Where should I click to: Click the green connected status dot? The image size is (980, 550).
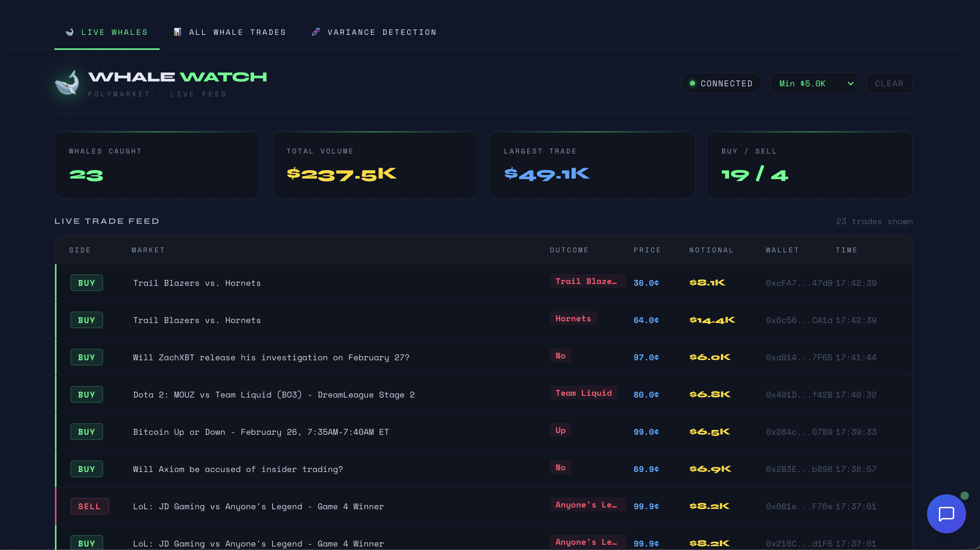click(x=692, y=83)
